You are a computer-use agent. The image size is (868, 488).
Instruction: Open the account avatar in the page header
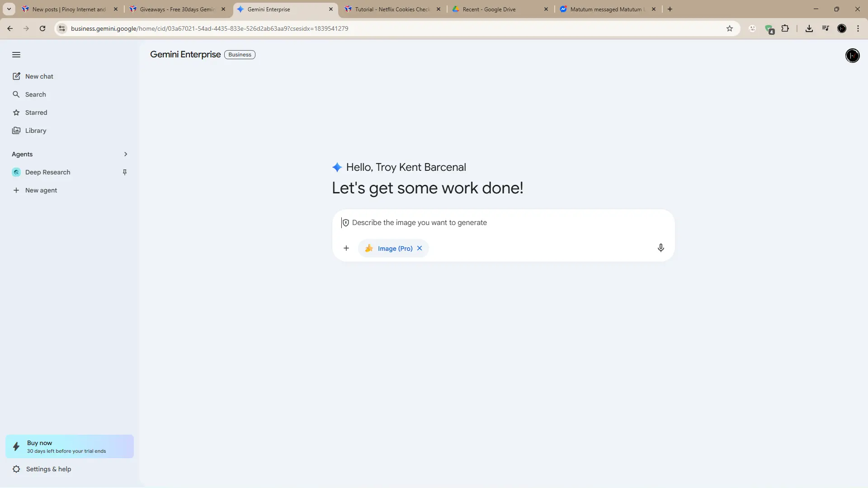[x=852, y=56]
